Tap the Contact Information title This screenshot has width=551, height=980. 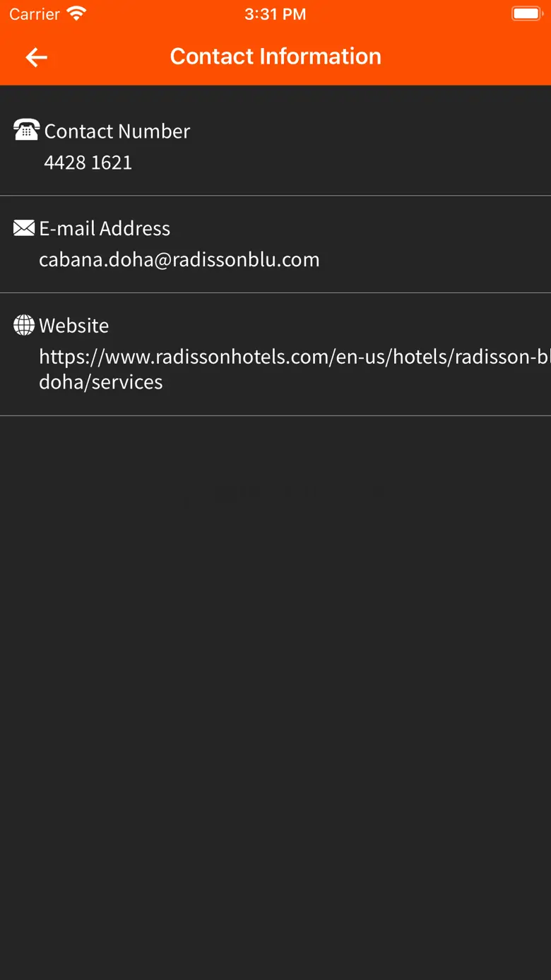coord(275,57)
